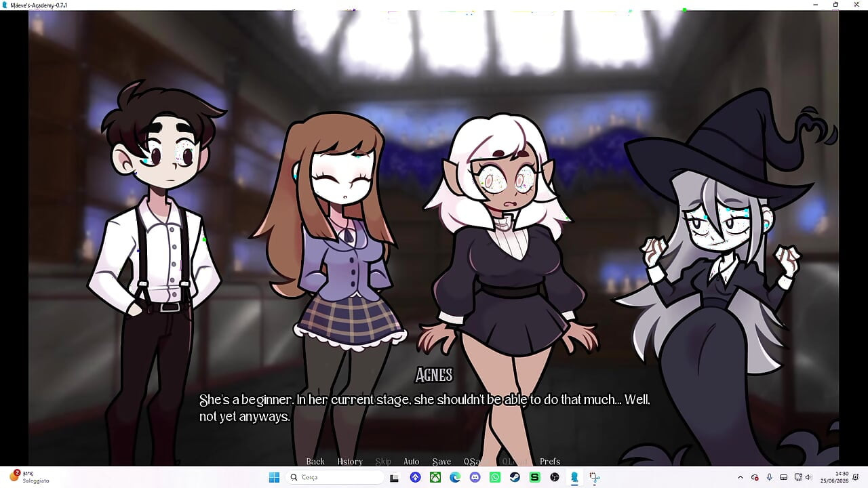The height and width of the screenshot is (488, 868).
Task: Open Discord from the taskbar
Action: [475, 477]
